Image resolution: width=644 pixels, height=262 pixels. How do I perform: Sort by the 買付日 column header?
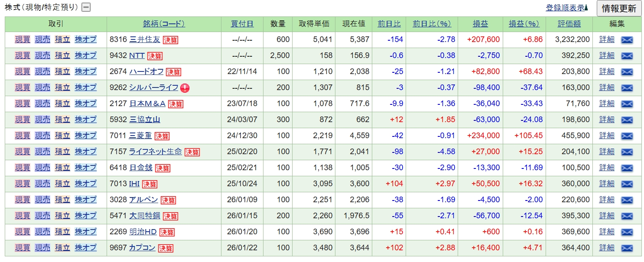click(242, 24)
